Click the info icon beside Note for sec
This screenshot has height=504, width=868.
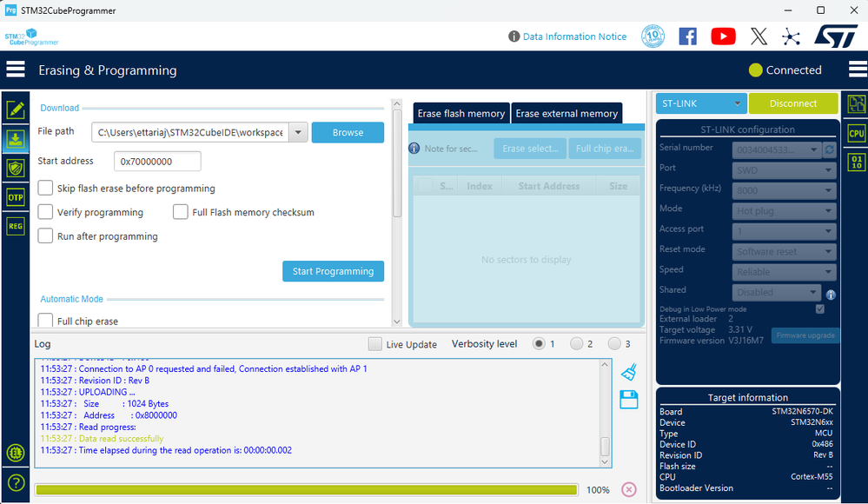click(414, 149)
